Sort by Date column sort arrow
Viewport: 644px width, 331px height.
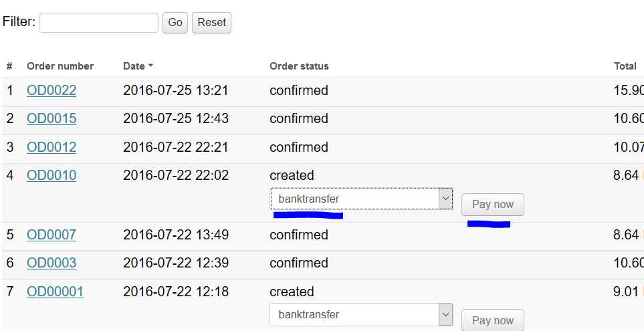coord(150,66)
